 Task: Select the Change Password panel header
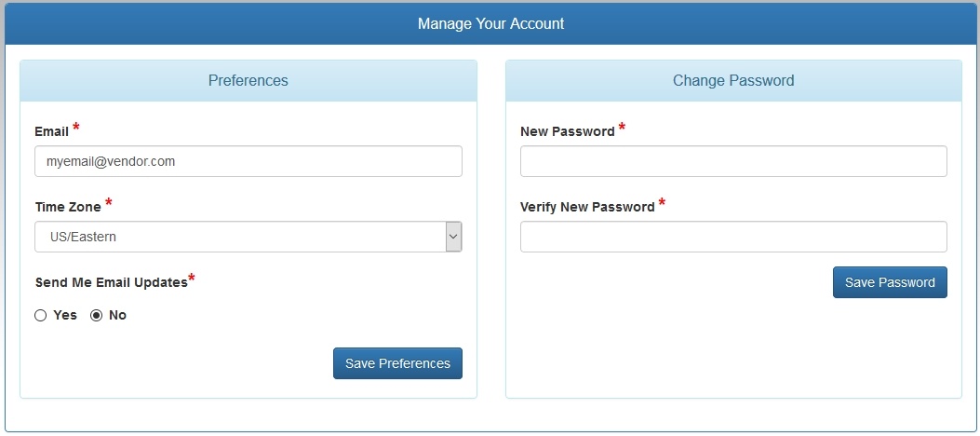(x=733, y=81)
